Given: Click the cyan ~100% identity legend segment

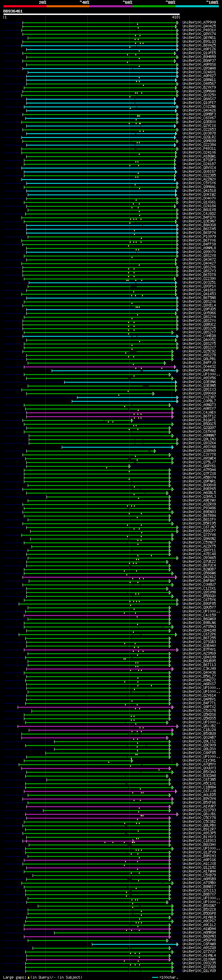Looking at the screenshot, I should [x=197, y=6].
